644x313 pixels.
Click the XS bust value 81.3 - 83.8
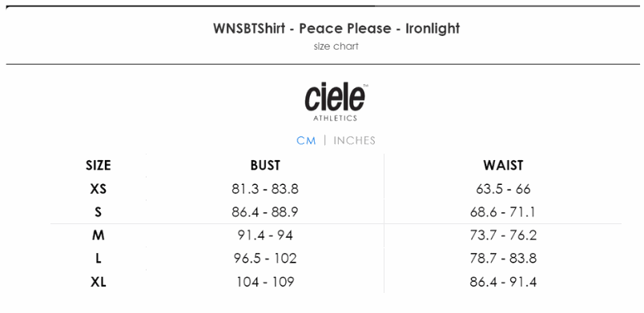click(x=265, y=189)
